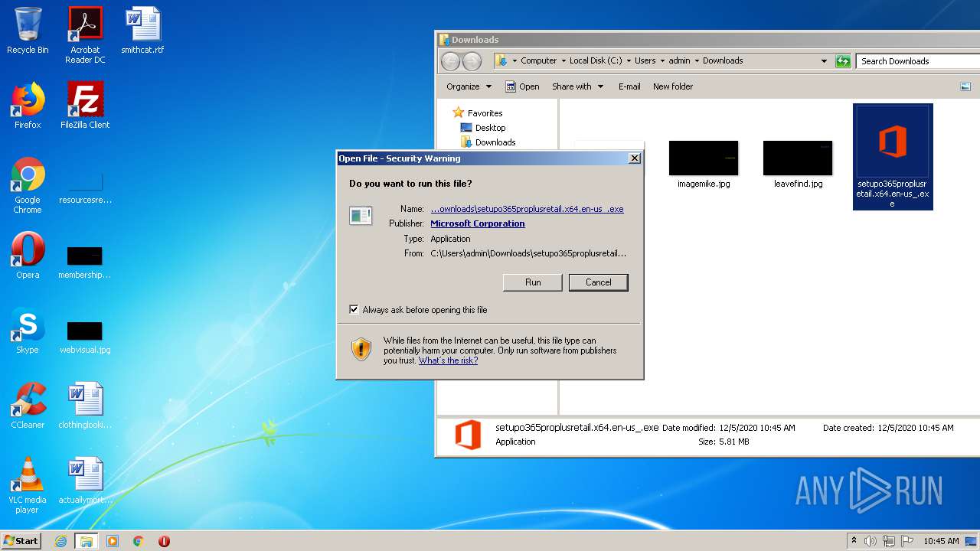Launch VLC media player shortcut
Image resolution: width=980 pixels, height=551 pixels.
pos(28,485)
